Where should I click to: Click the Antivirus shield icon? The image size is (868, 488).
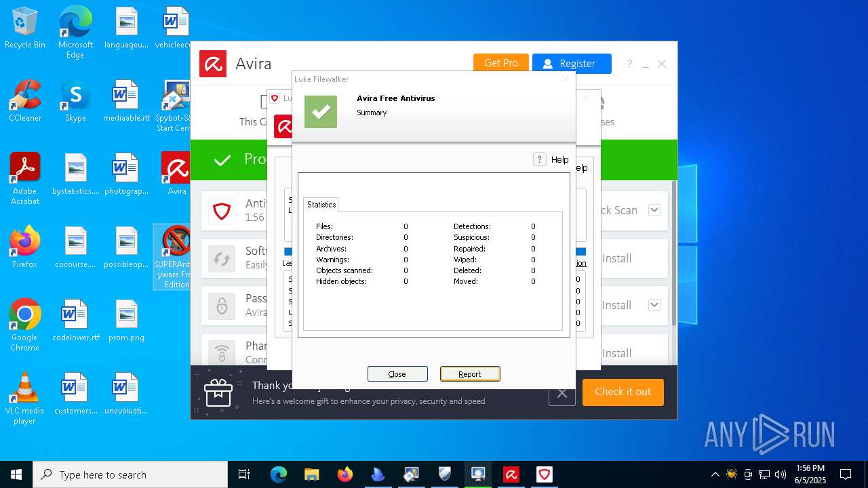pyautogui.click(x=222, y=211)
